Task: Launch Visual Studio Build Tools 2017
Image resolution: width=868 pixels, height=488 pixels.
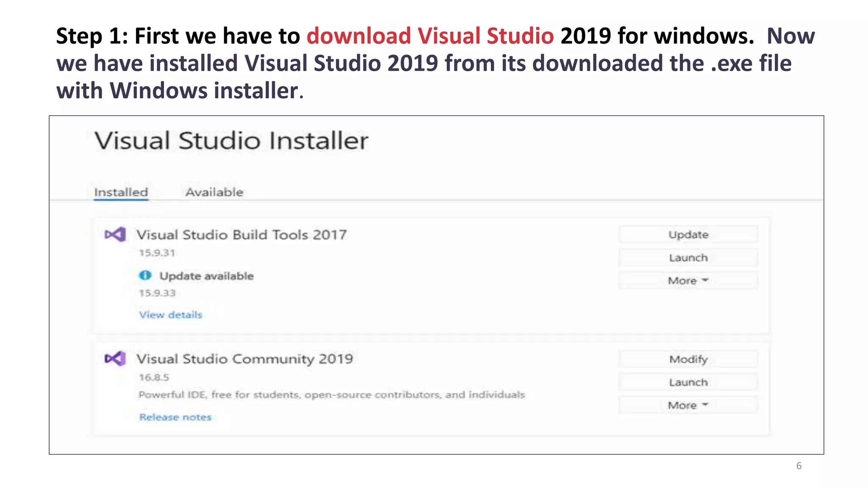Action: [x=688, y=258]
